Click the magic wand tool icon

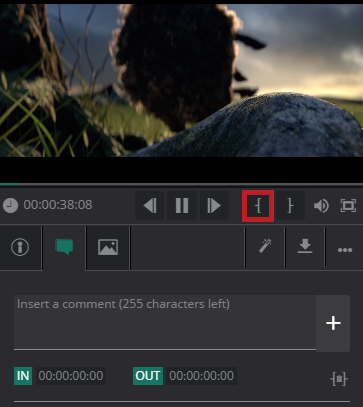(x=265, y=247)
